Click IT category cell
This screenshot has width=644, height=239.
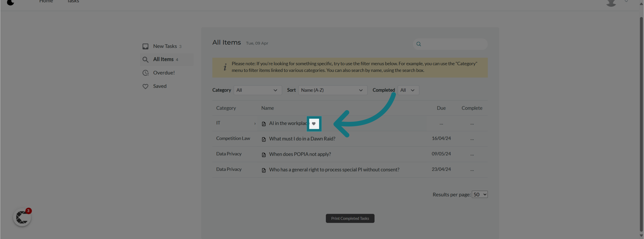click(218, 123)
